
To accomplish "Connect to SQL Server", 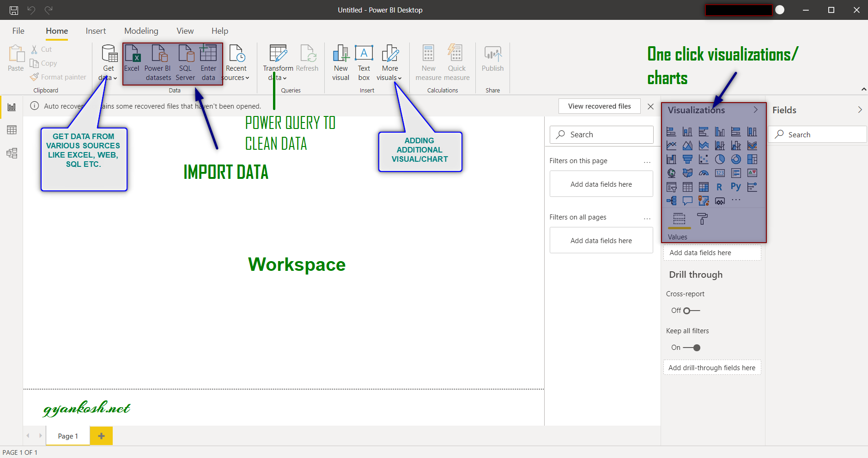I will tap(185, 63).
